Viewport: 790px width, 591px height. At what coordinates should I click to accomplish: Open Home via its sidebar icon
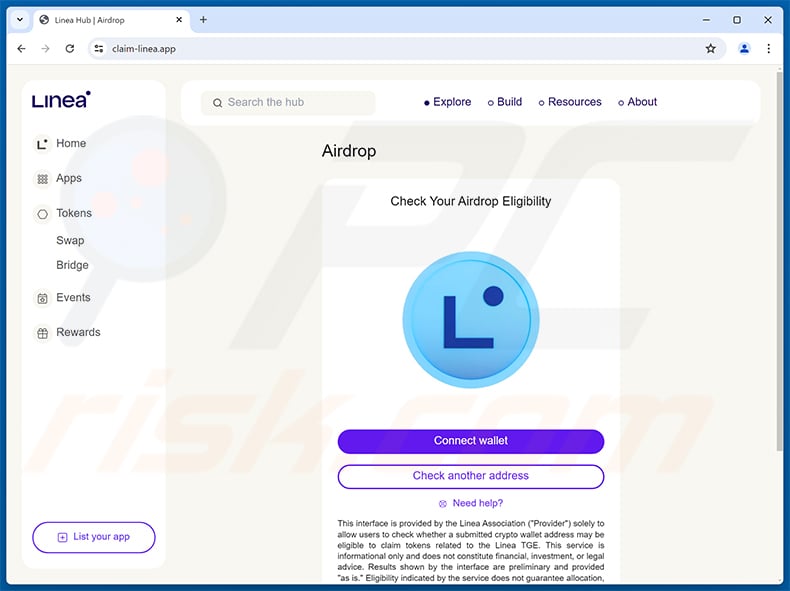coord(42,144)
